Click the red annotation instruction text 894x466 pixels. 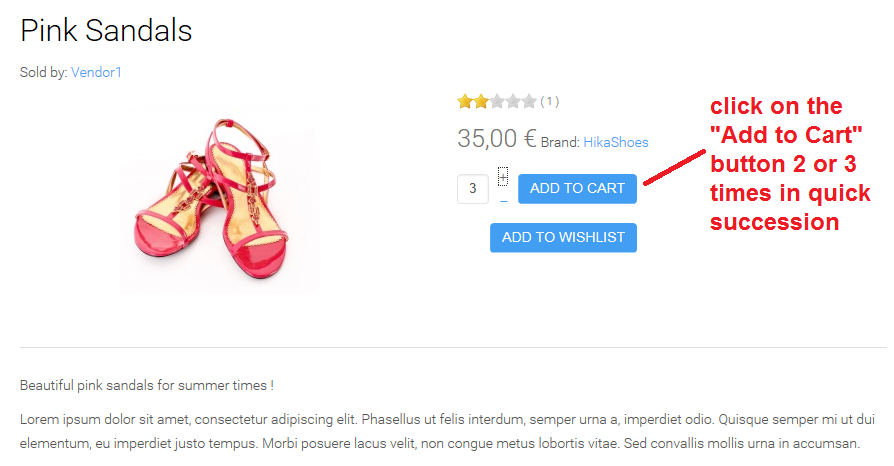[785, 164]
